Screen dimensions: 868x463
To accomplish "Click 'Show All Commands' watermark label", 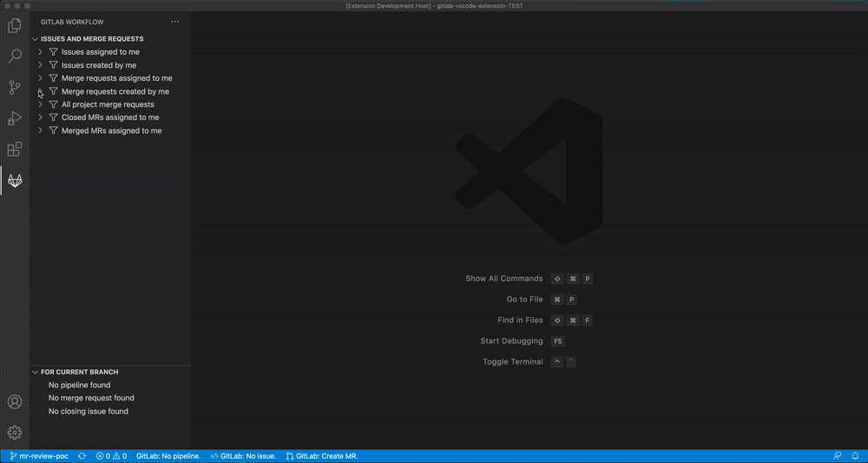I will click(x=504, y=279).
